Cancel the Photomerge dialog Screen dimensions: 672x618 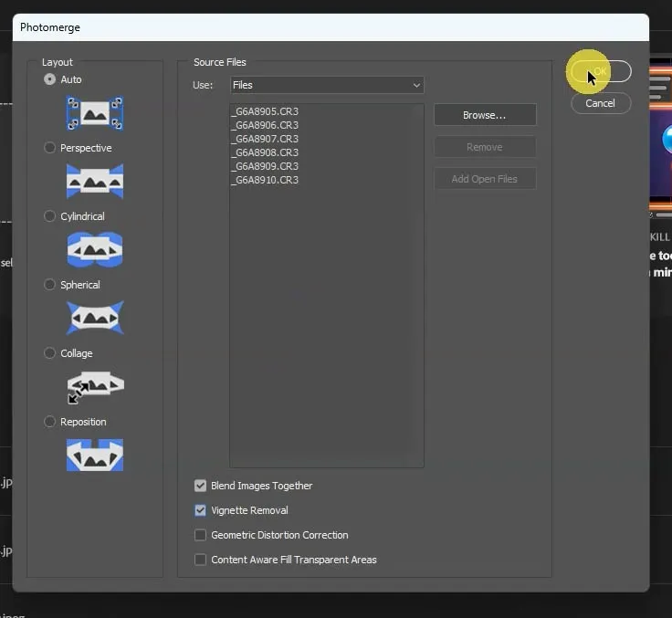click(601, 103)
